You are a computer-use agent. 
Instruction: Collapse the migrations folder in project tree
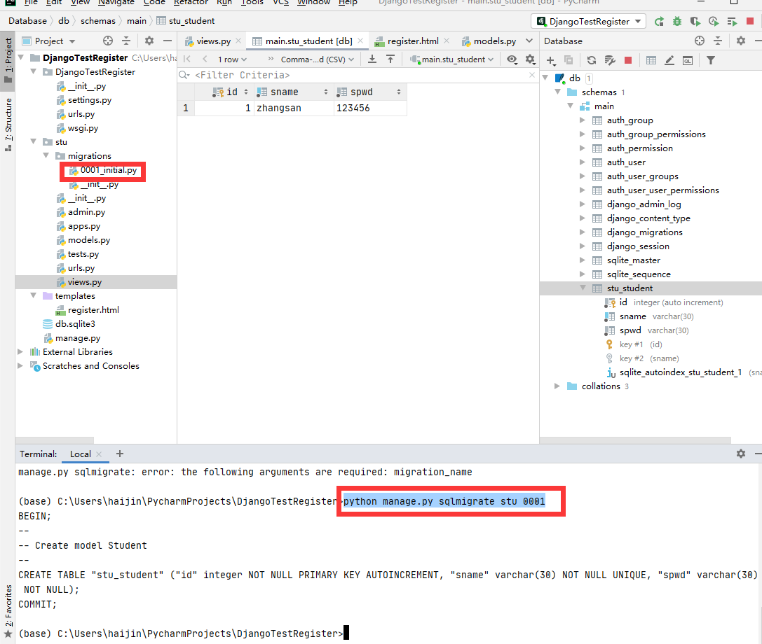point(47,156)
